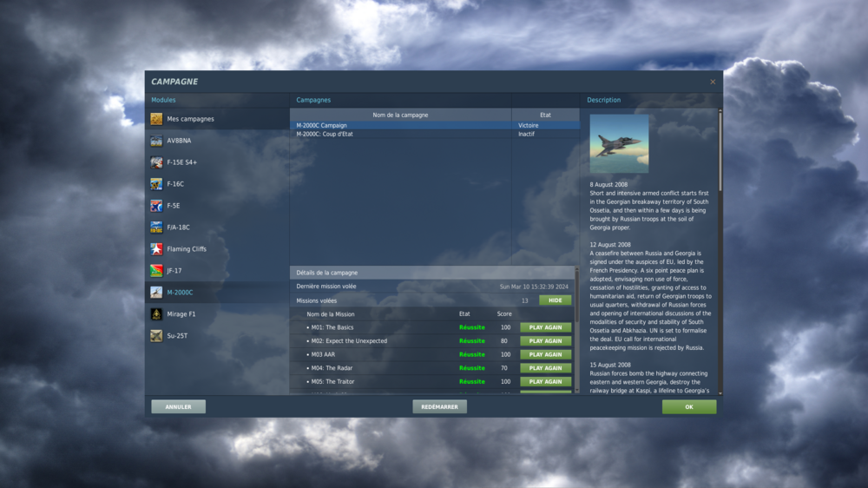Select the AV8BNA module icon

(156, 140)
